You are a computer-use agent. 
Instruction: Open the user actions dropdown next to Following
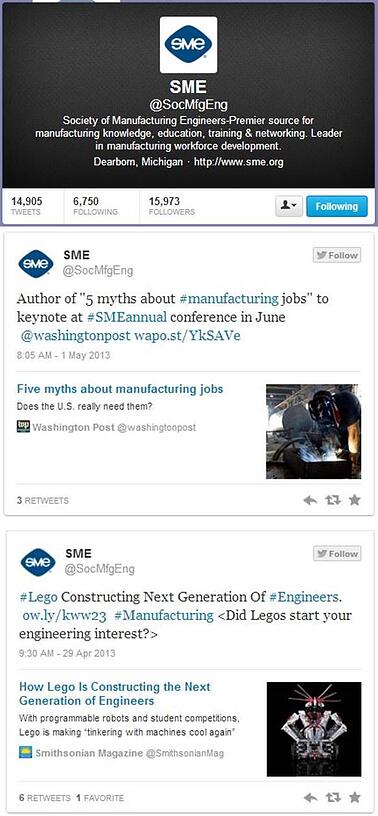click(288, 207)
